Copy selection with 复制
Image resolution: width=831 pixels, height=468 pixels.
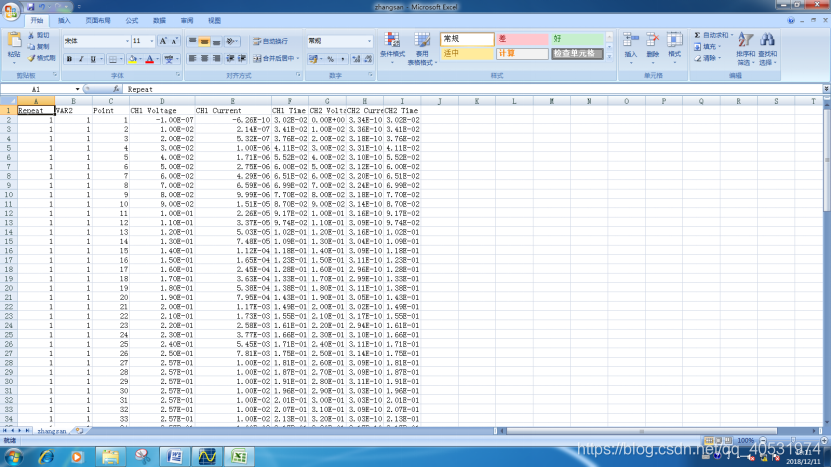point(40,47)
